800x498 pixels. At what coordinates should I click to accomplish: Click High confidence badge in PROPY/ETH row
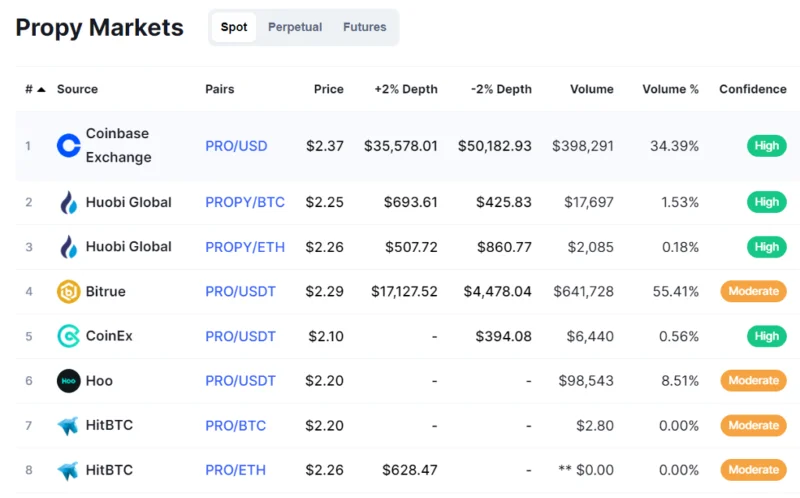(766, 247)
